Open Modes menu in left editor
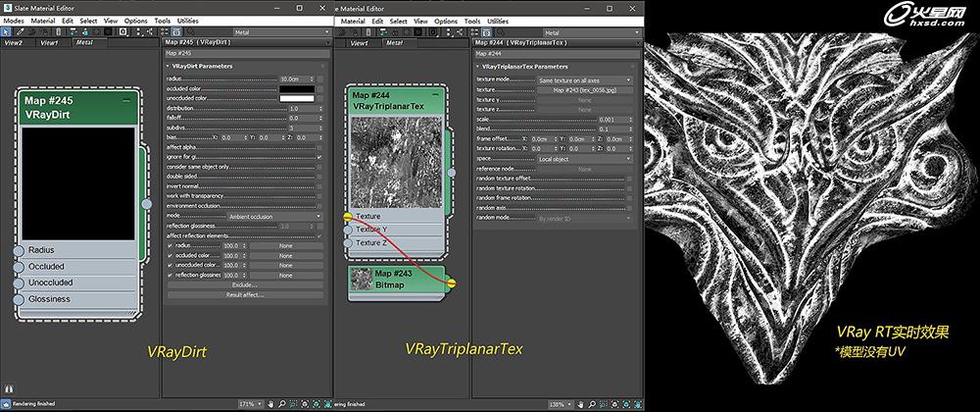 pyautogui.click(x=14, y=21)
